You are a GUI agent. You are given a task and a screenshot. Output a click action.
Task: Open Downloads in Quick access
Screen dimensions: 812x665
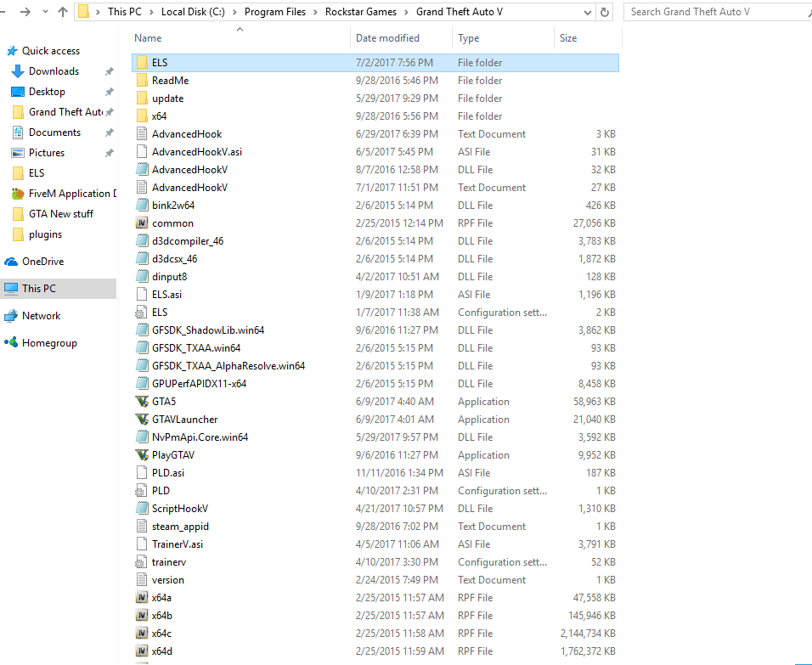[x=54, y=71]
